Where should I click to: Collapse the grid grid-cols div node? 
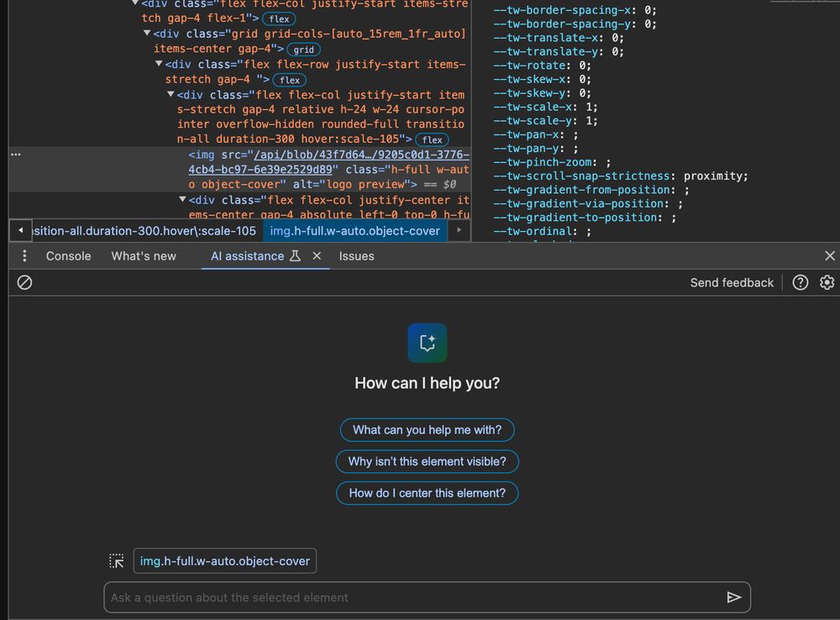pos(147,34)
